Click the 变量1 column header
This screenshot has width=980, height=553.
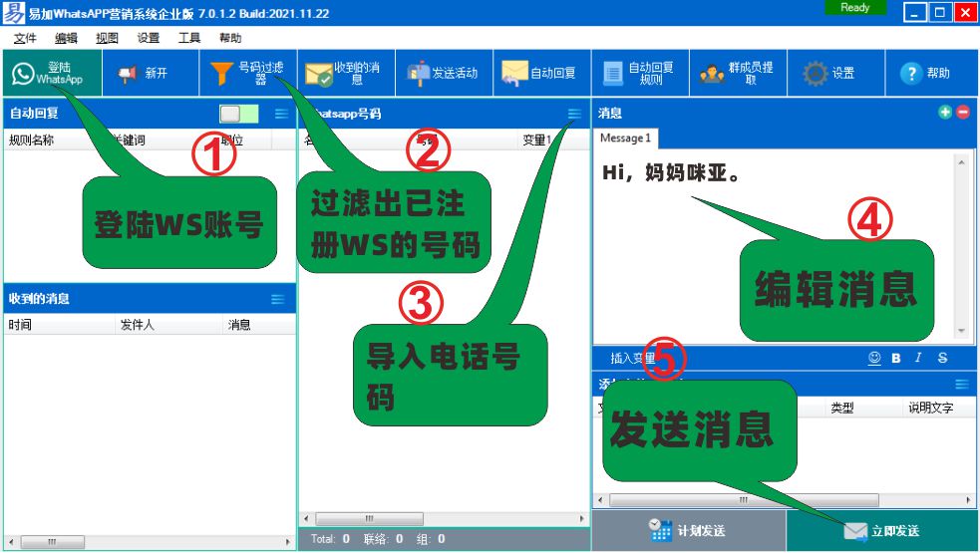[537, 139]
